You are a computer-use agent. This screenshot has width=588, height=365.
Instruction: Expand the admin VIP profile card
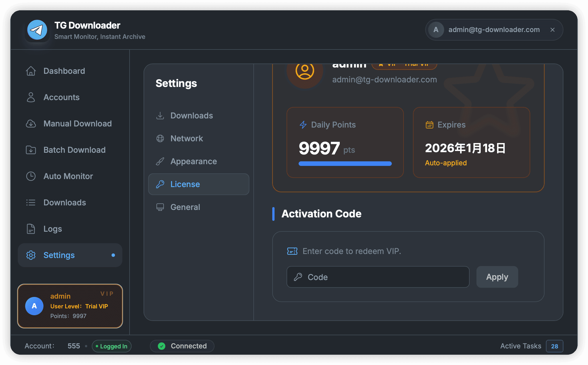(x=70, y=306)
